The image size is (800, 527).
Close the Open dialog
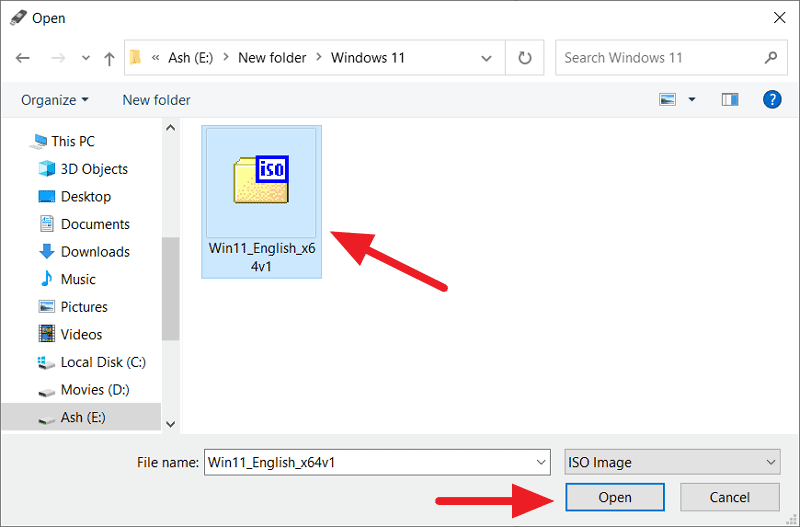point(779,18)
